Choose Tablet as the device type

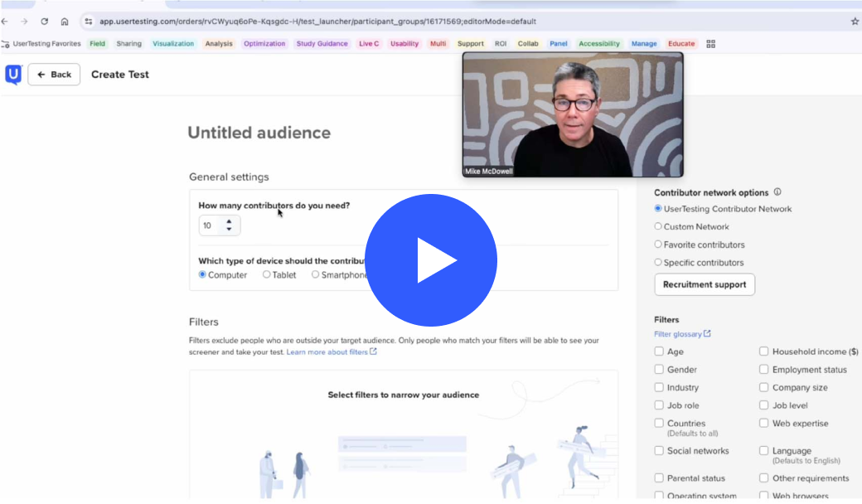[x=267, y=274]
